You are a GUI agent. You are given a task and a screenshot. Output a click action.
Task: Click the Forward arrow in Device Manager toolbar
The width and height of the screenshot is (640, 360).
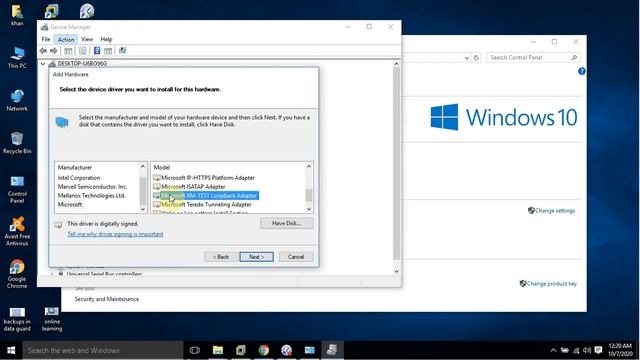pyautogui.click(x=53, y=51)
